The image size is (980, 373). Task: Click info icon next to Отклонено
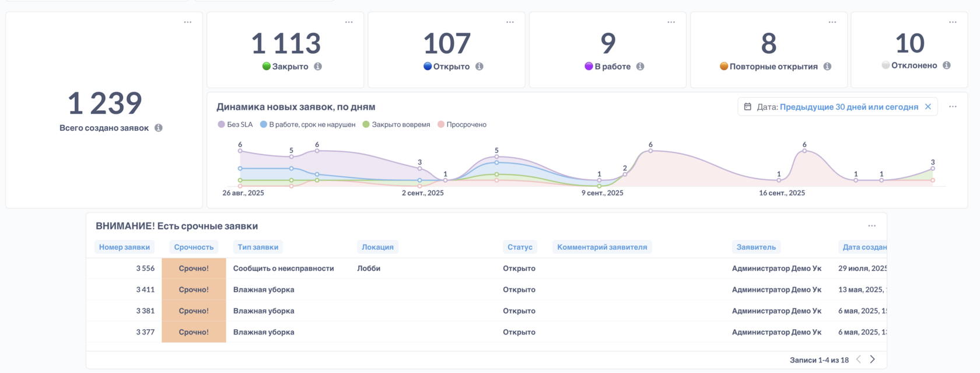947,65
